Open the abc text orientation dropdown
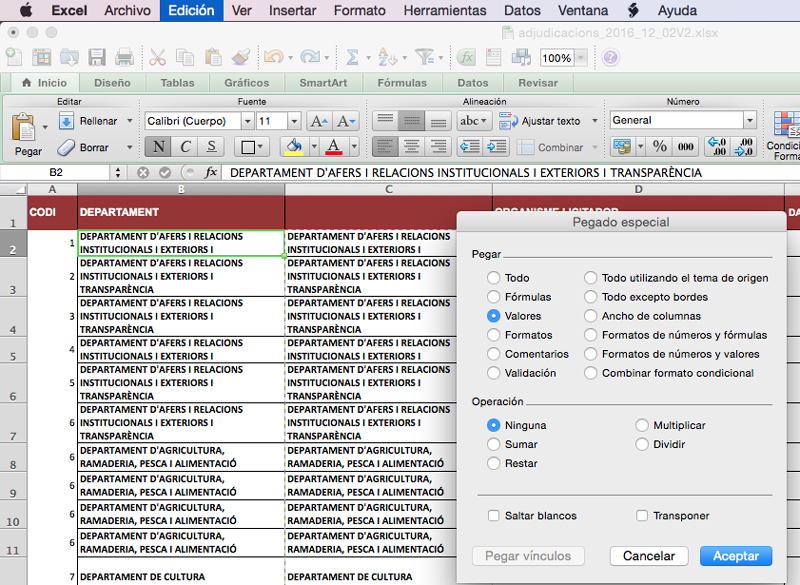This screenshot has height=585, width=800. click(473, 121)
